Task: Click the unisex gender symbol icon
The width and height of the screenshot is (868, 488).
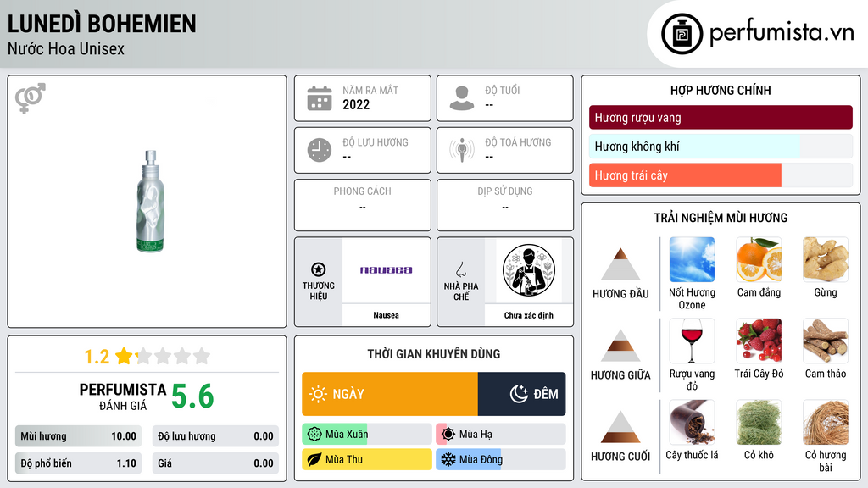Action: (x=31, y=98)
